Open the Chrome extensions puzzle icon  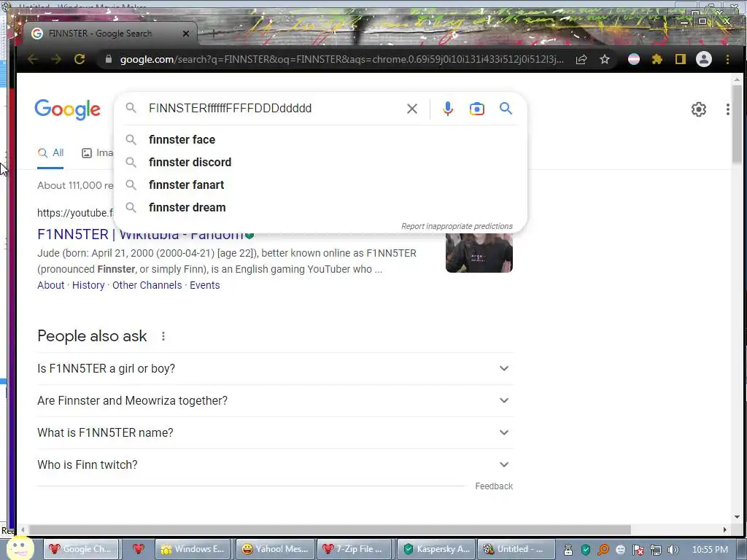coord(657,59)
